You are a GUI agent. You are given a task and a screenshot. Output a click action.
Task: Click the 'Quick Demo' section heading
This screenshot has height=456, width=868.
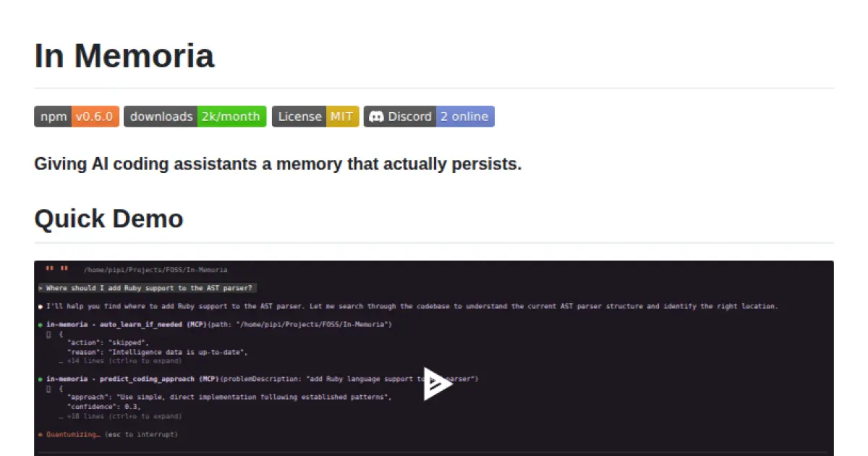(109, 219)
